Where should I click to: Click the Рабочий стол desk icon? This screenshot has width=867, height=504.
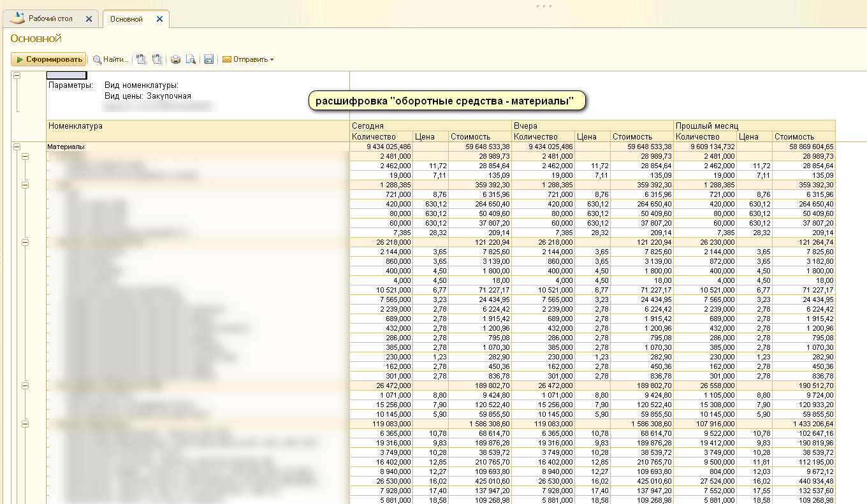[18, 18]
